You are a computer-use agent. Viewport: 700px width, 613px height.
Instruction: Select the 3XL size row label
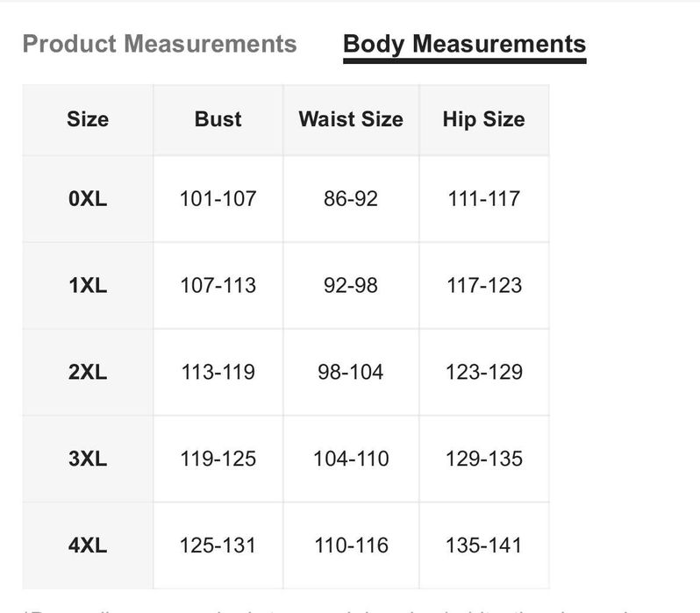88,459
